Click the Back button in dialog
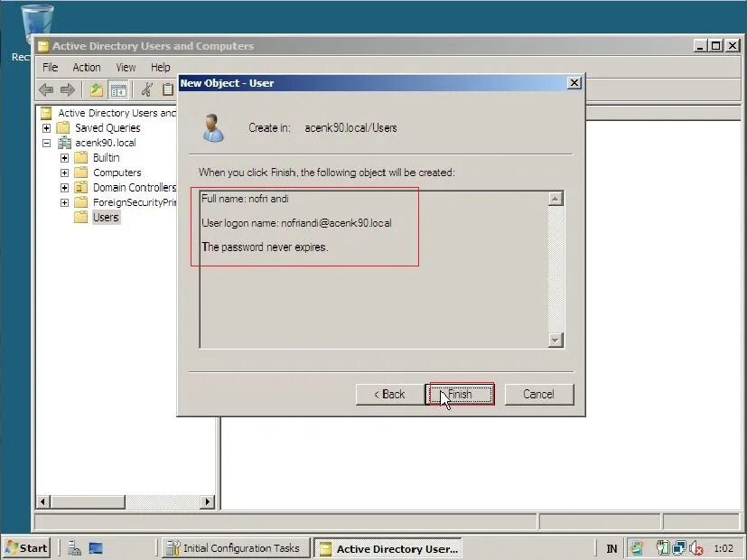This screenshot has width=747, height=560. pos(389,395)
